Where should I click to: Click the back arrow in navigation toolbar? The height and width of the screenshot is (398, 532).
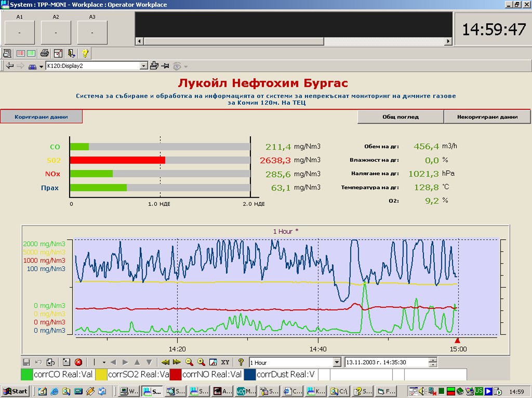coord(10,66)
